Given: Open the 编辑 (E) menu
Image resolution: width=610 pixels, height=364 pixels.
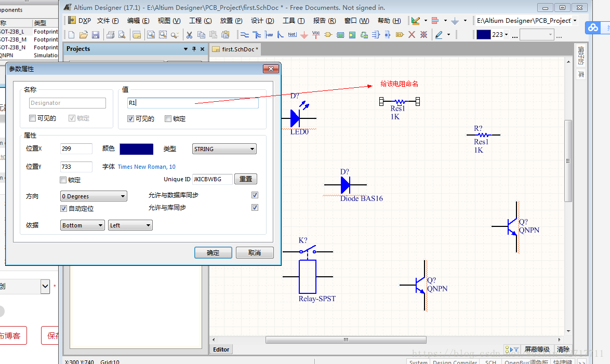Looking at the screenshot, I should [138, 21].
